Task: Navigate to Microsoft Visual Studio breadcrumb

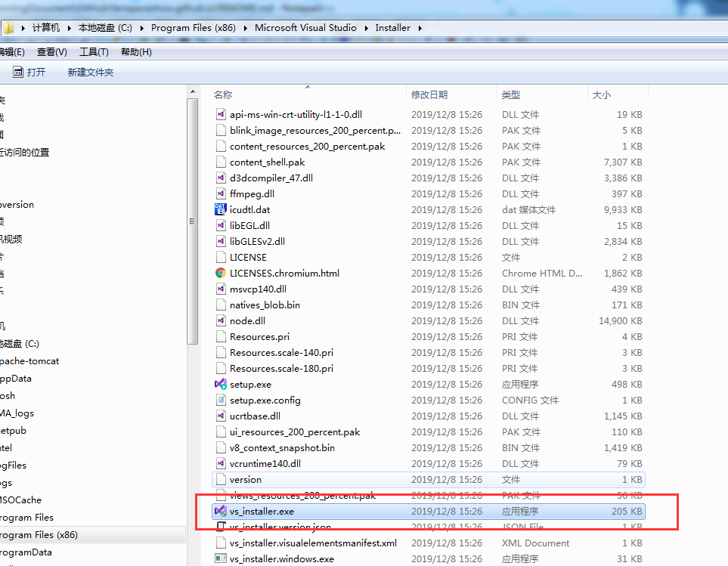Action: pos(305,28)
